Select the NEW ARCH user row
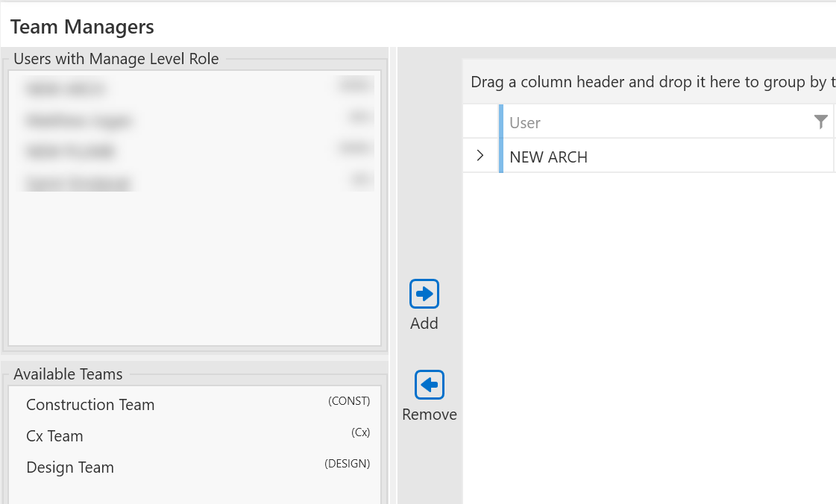836x504 pixels. (x=549, y=157)
